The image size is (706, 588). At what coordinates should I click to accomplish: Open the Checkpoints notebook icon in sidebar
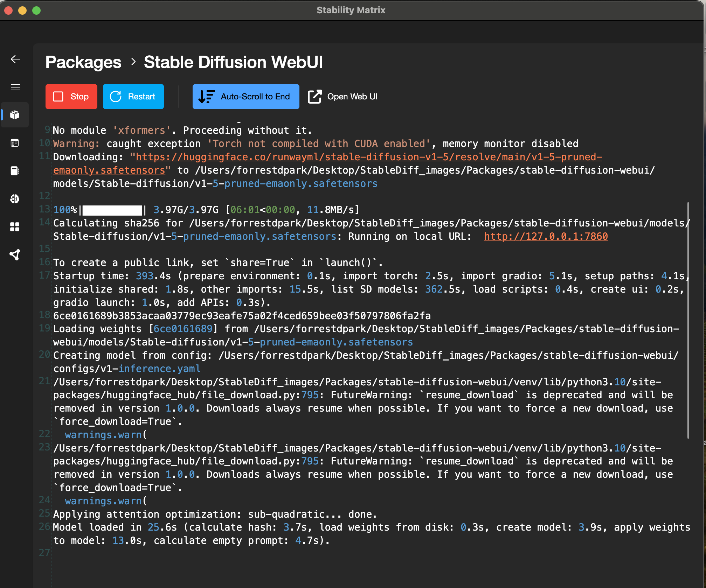click(x=15, y=171)
